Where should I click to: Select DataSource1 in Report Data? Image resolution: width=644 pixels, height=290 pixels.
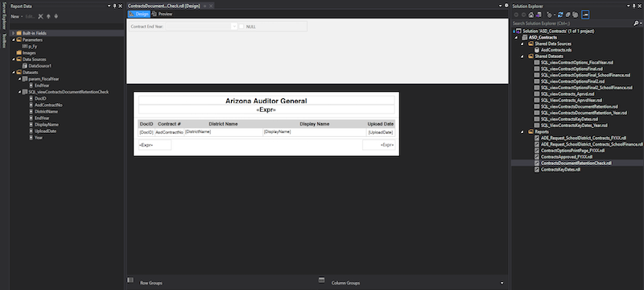tap(36, 66)
